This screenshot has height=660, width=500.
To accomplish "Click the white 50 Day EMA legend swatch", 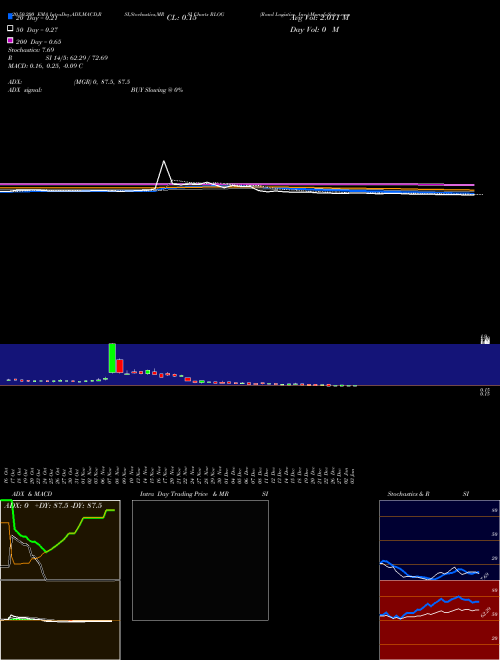I will tap(10, 29).
